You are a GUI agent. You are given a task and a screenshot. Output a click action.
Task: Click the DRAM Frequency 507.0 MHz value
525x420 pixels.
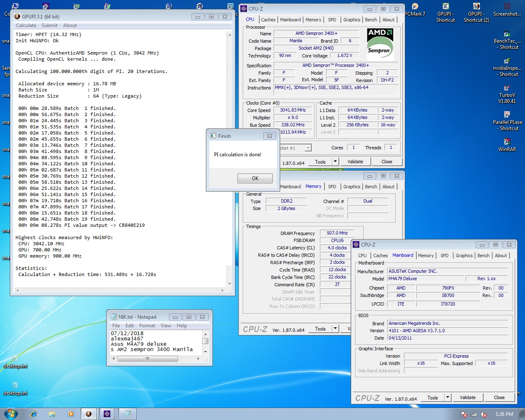pos(337,233)
